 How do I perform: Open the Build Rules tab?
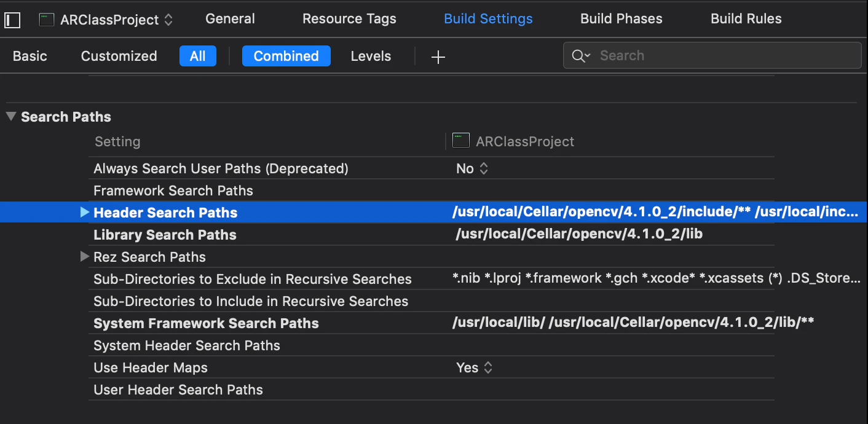pyautogui.click(x=746, y=19)
